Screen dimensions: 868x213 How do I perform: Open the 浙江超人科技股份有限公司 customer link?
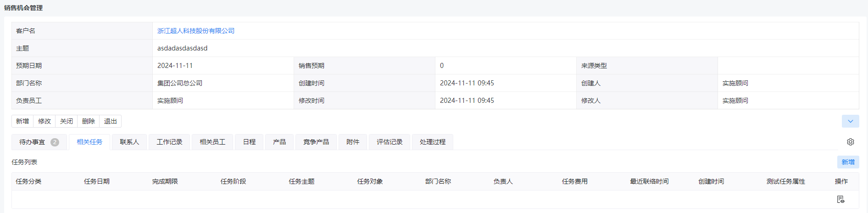196,31
